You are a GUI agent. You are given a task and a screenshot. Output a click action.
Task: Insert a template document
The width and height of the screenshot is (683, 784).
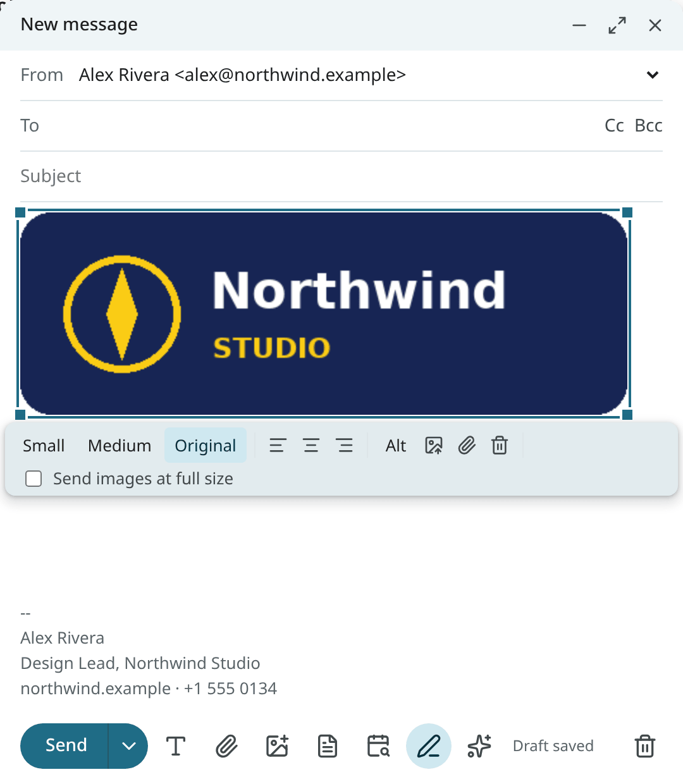(328, 746)
